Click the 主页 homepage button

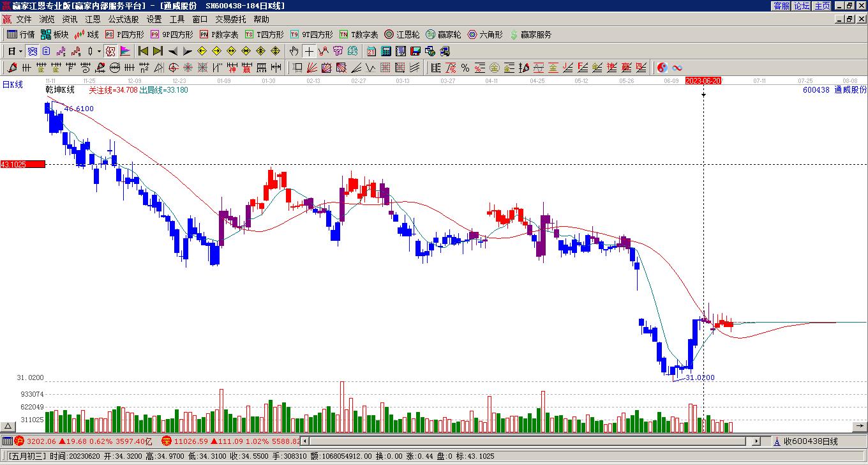(x=822, y=6)
